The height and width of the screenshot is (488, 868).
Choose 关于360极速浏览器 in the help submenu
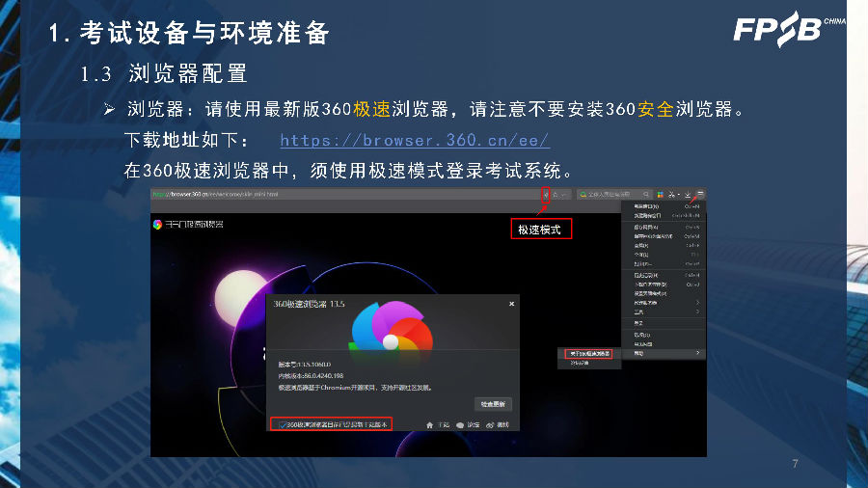click(588, 354)
